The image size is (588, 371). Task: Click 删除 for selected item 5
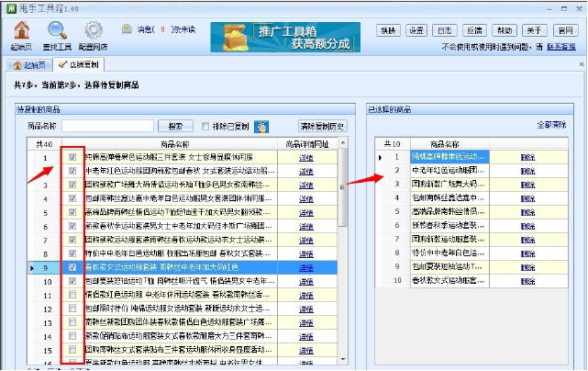click(x=528, y=212)
